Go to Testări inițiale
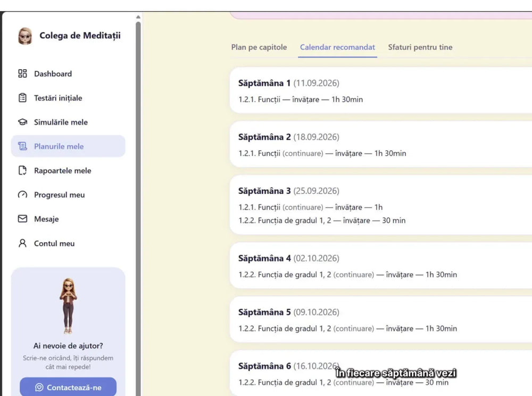The width and height of the screenshot is (532, 396). [68, 98]
